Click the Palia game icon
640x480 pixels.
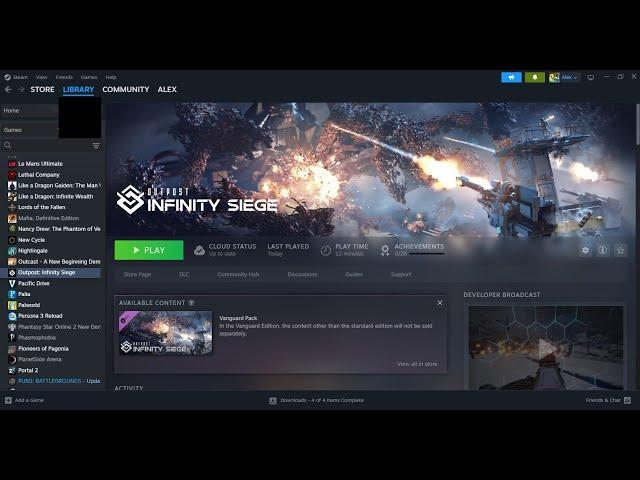point(12,294)
